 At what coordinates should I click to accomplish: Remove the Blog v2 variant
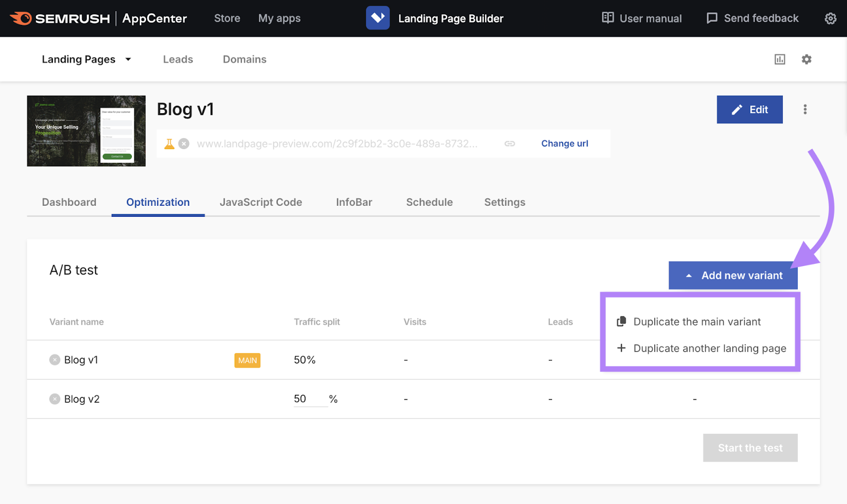pos(55,399)
